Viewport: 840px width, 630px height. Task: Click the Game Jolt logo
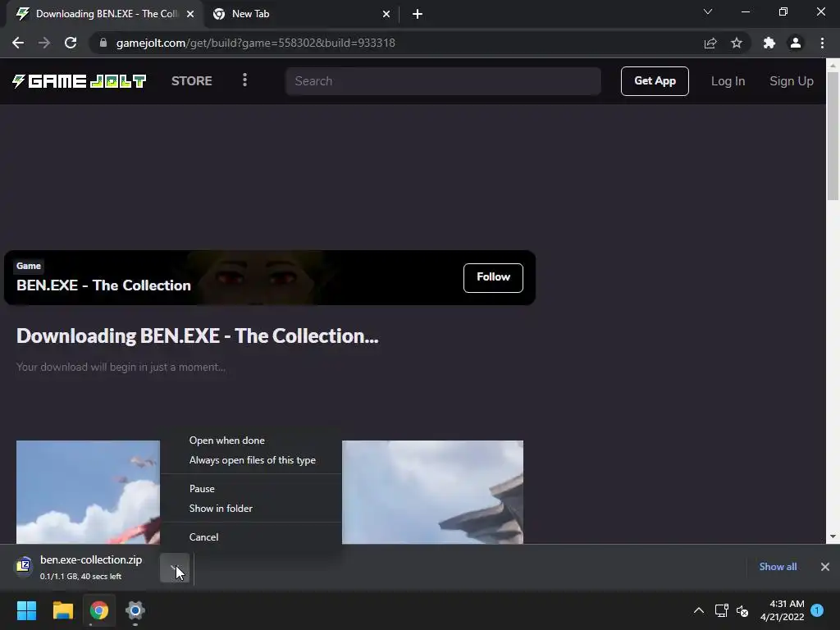[x=80, y=81]
